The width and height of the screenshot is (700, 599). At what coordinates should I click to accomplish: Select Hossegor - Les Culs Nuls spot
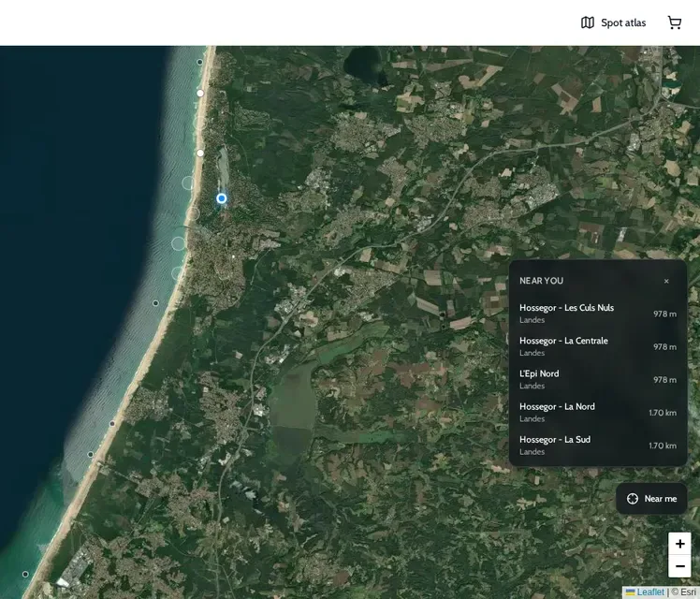[598, 314]
